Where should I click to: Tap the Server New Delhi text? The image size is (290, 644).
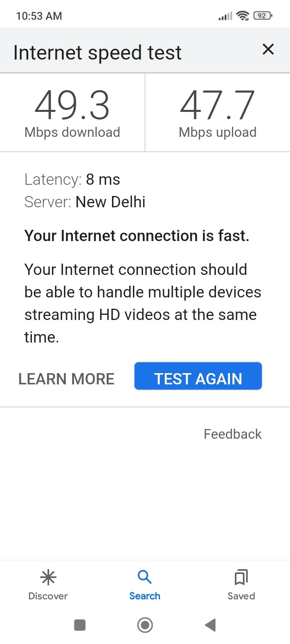point(85,202)
